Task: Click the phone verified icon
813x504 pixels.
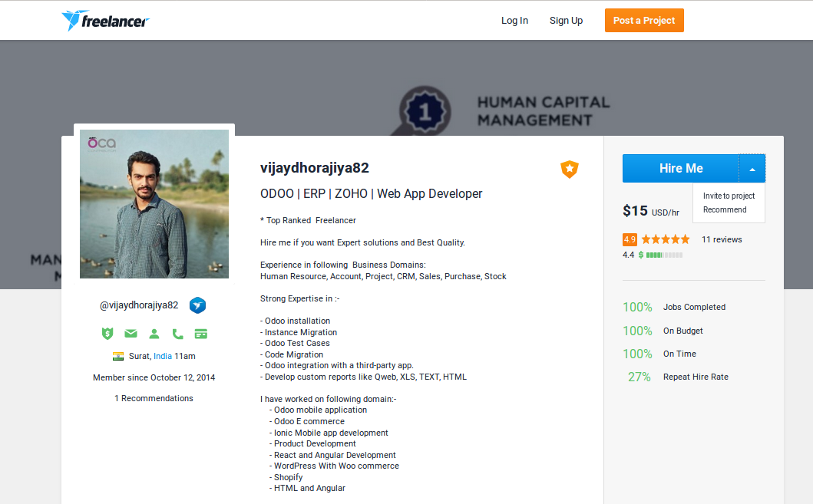Action: click(x=177, y=334)
